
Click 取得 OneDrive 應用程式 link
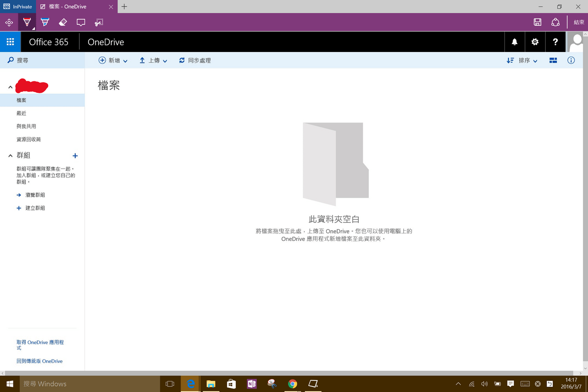tap(40, 345)
